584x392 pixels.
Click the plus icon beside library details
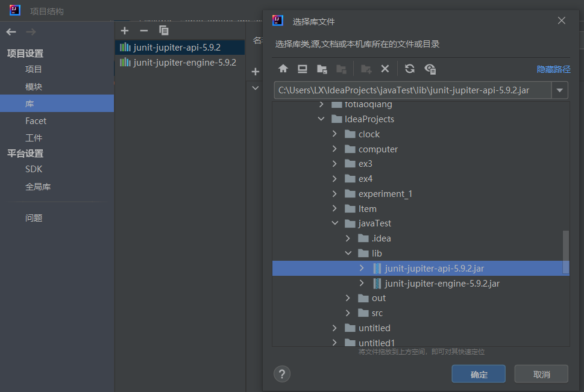pos(255,72)
